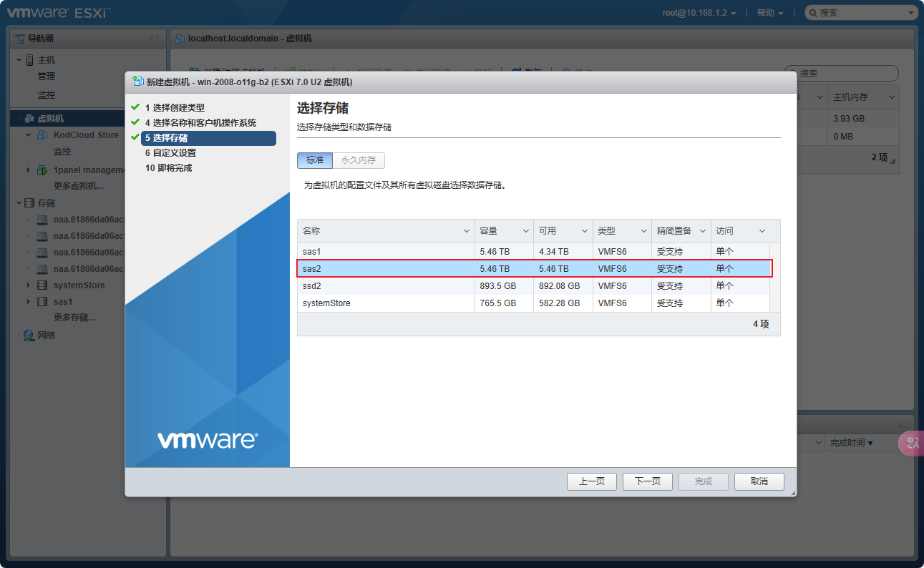This screenshot has height=568, width=924.
Task: Open the 访问 column dropdown arrow
Action: 762,231
